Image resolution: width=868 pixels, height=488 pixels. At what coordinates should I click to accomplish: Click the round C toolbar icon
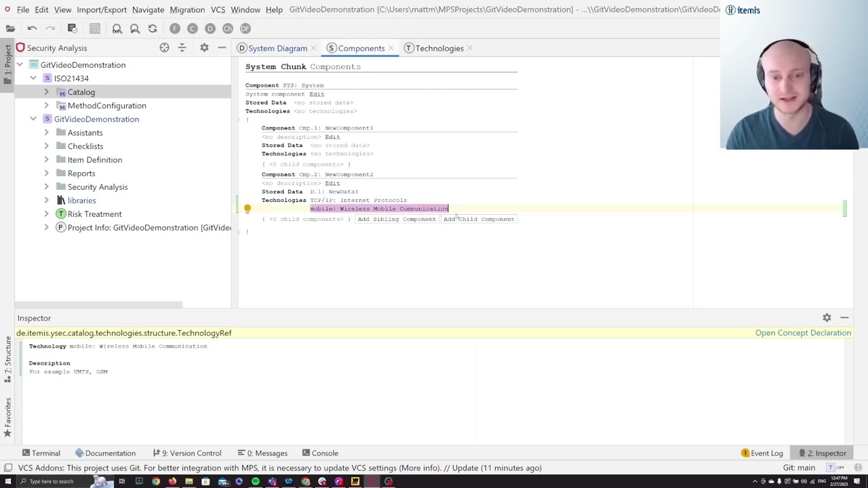pyautogui.click(x=192, y=28)
